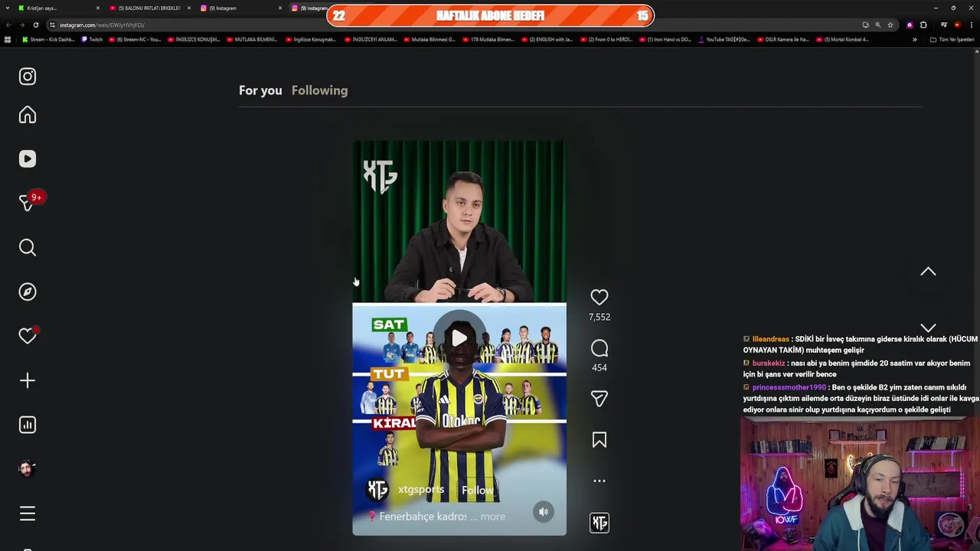
Task: Share the reel with paper plane icon
Action: (599, 399)
